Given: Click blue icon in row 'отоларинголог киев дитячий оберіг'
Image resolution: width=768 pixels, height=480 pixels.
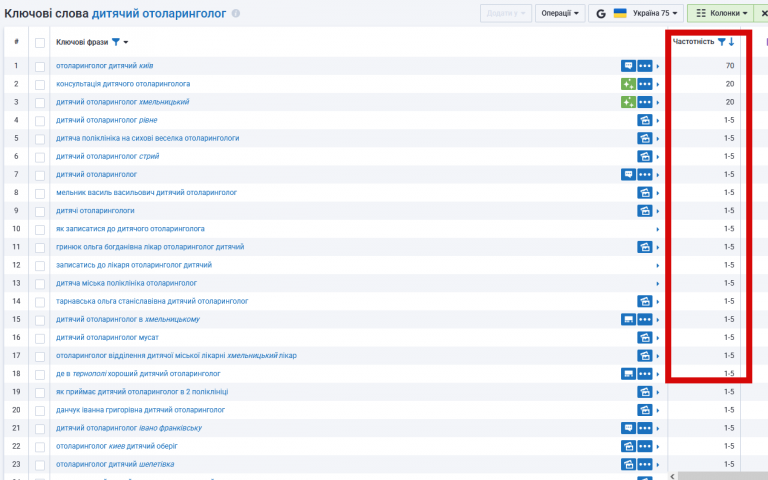Looking at the screenshot, I should click(628, 446).
